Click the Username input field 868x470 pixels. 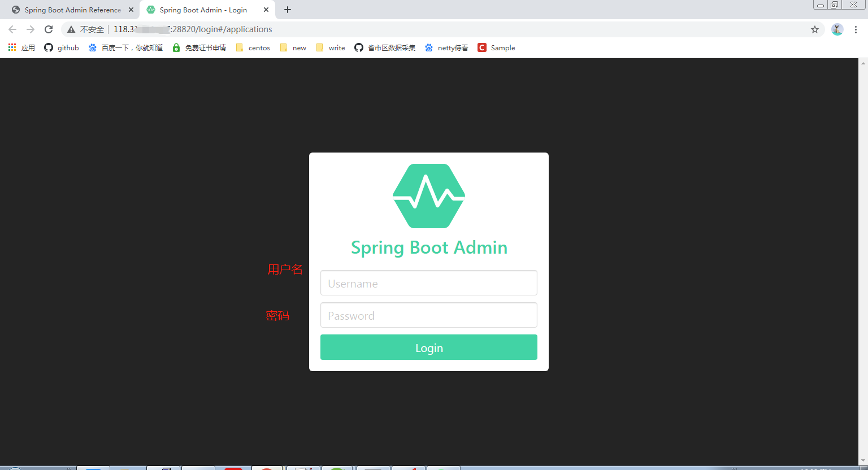point(428,283)
